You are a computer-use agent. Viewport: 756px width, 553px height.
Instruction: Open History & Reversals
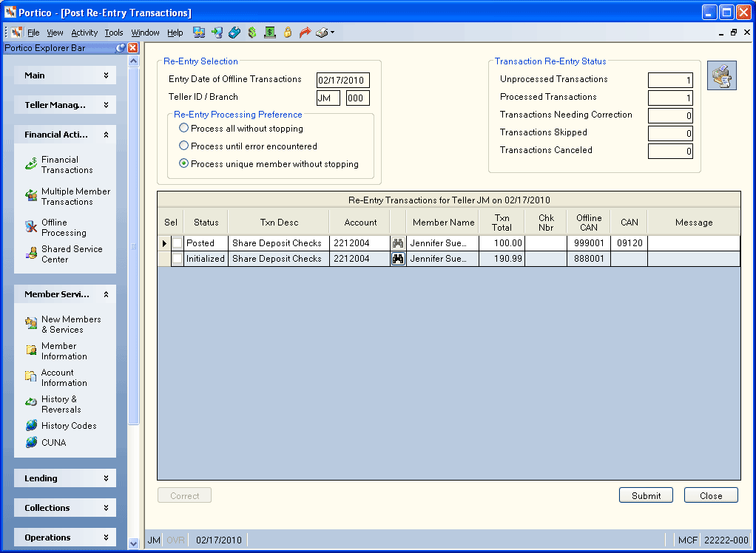point(53,404)
